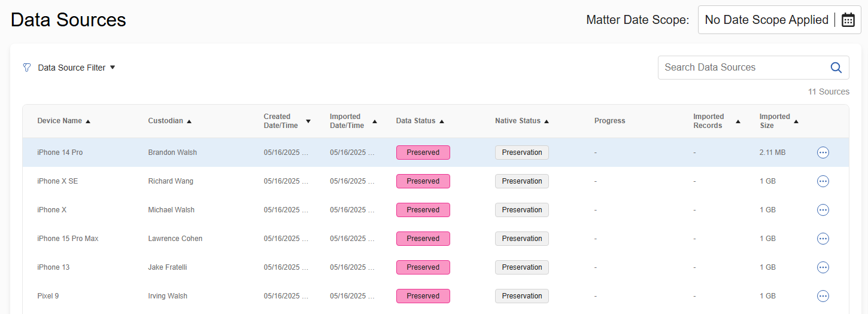Select the iPhone 15 Pro Max device name
Image resolution: width=868 pixels, height=314 pixels.
[68, 239]
